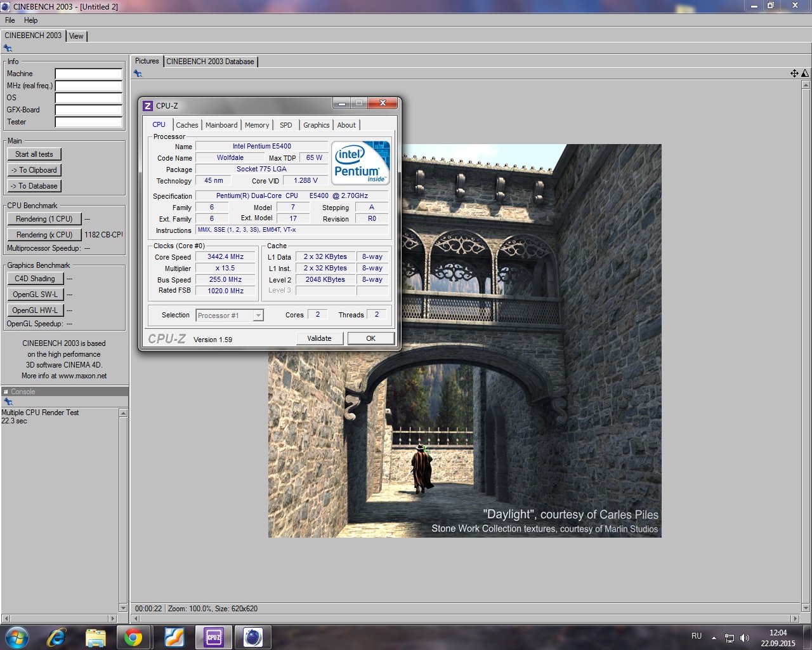Send results with To Database button
This screenshot has width=812, height=650.
[34, 186]
